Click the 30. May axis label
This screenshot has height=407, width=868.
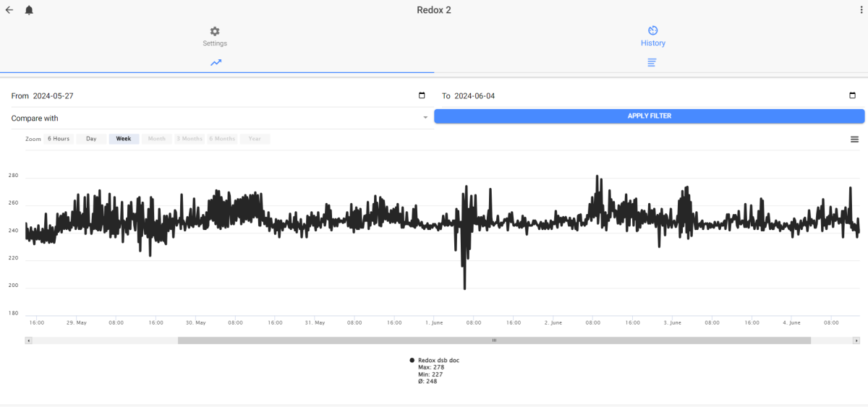click(195, 322)
